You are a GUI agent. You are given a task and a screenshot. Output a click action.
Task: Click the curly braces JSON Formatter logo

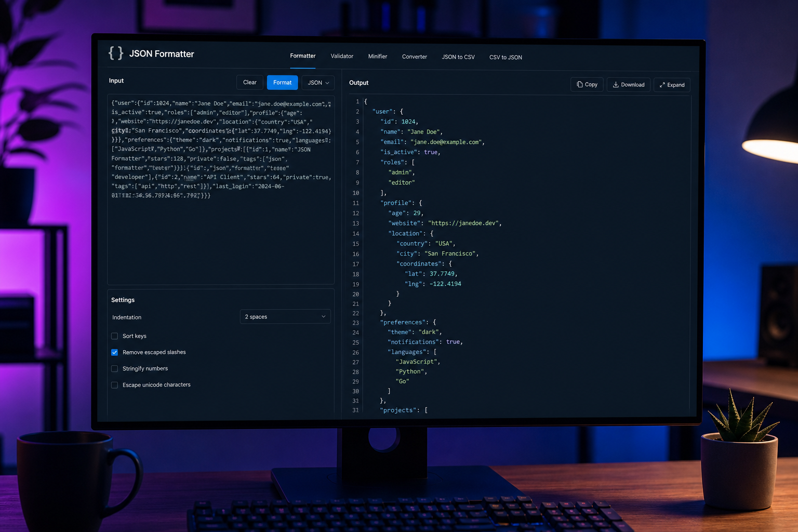pos(115,53)
